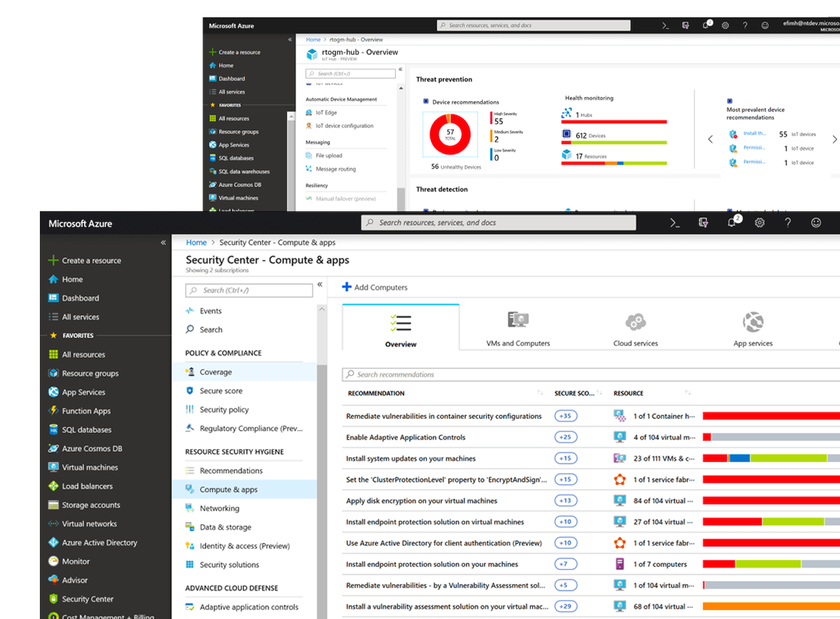The height and width of the screenshot is (619, 840).
Task: Click the settings gear in the top bar
Action: pyautogui.click(x=759, y=222)
